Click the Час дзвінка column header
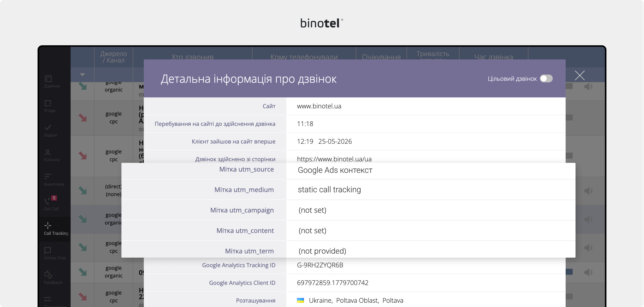The width and height of the screenshot is (644, 307). pyautogui.click(x=494, y=57)
